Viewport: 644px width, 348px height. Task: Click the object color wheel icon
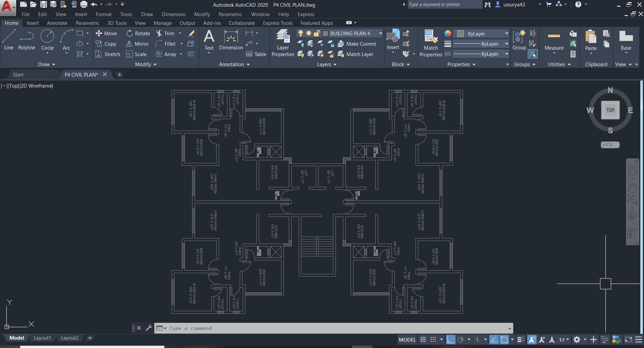[x=447, y=34]
